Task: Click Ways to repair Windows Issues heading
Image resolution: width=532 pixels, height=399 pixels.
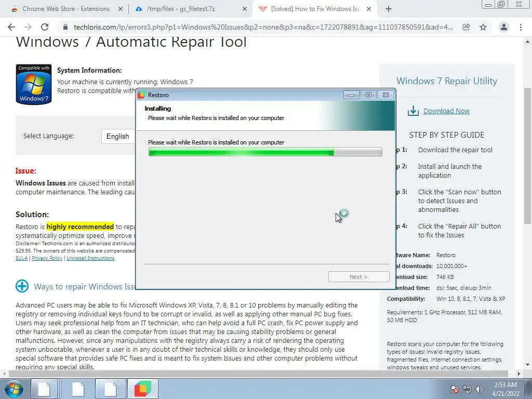Action: pyautogui.click(x=85, y=287)
